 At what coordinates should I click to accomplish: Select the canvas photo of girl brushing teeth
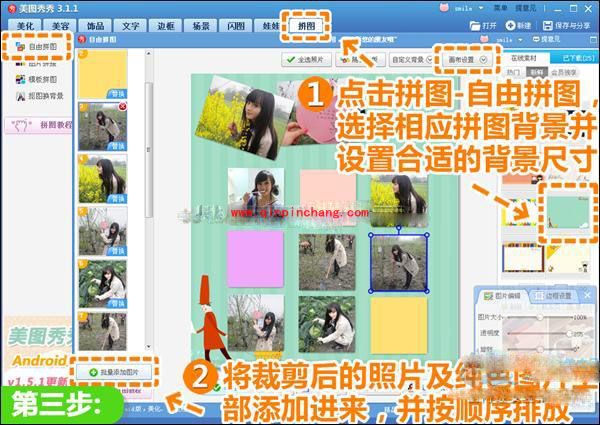[x=256, y=190]
